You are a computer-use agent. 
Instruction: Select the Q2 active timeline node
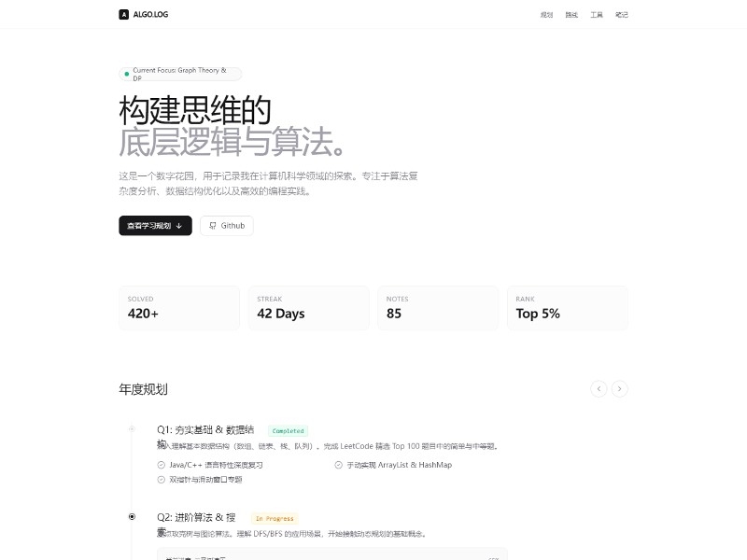coord(132,517)
